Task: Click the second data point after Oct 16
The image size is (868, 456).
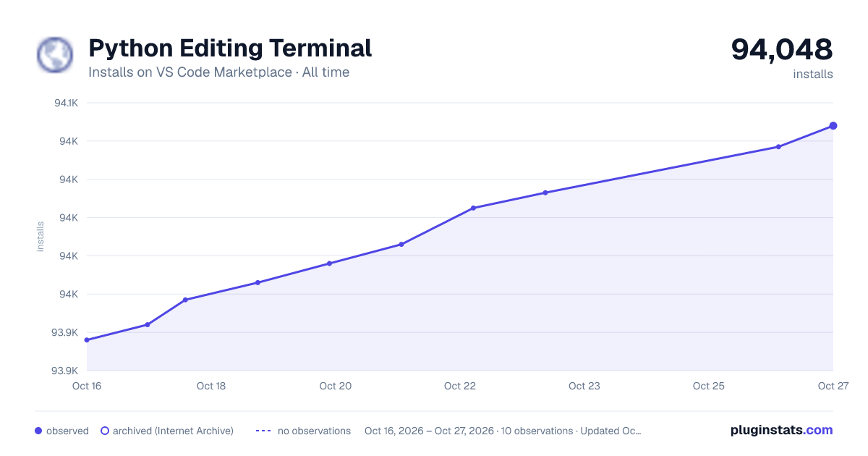Action: (x=148, y=324)
